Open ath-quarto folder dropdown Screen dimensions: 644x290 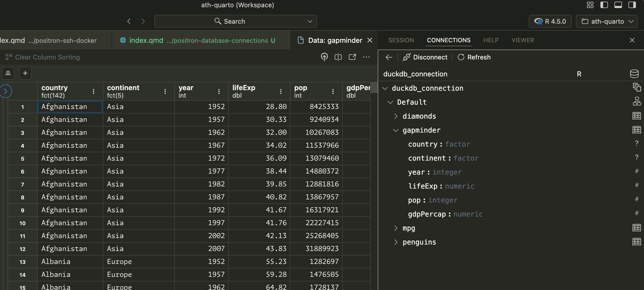coord(607,21)
